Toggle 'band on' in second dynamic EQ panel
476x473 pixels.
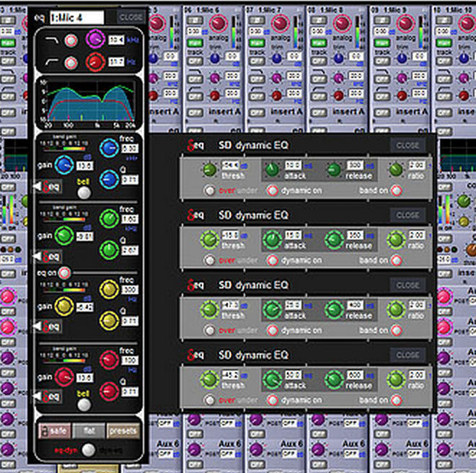396,260
